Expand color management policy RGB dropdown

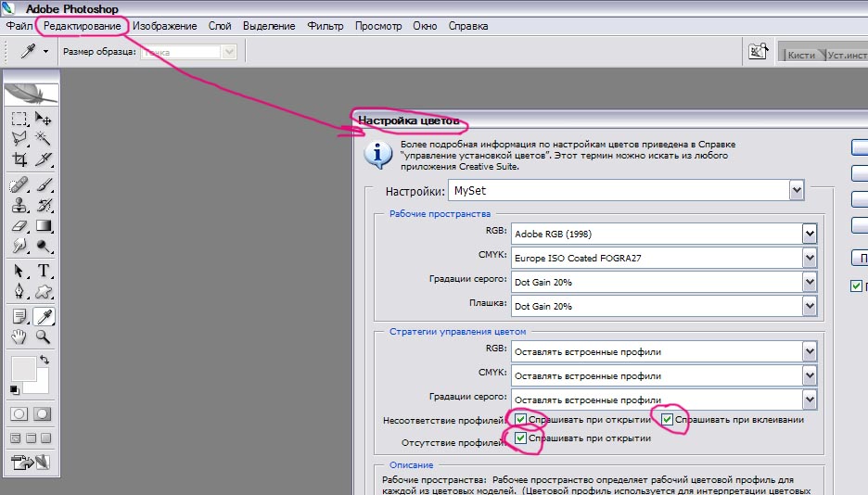click(x=810, y=351)
